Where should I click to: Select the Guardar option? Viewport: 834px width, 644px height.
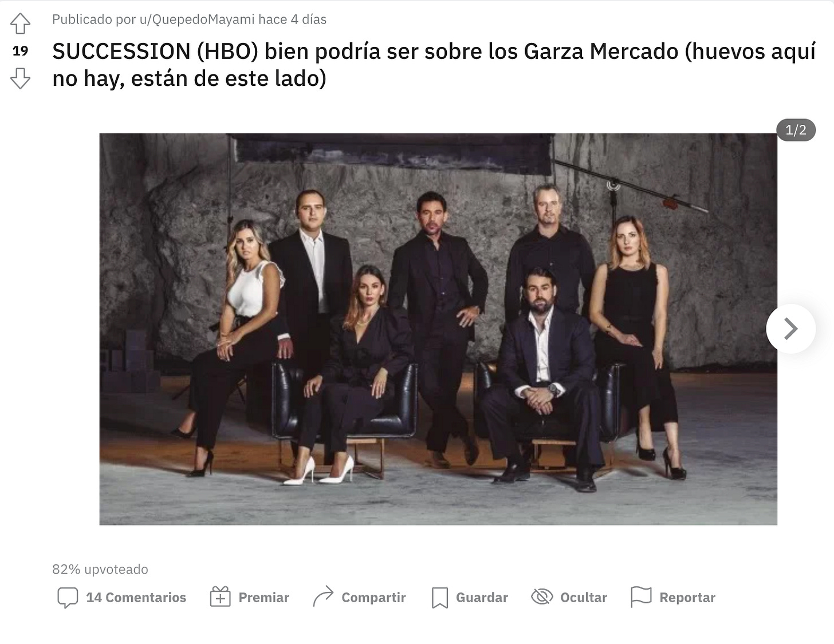(482, 598)
